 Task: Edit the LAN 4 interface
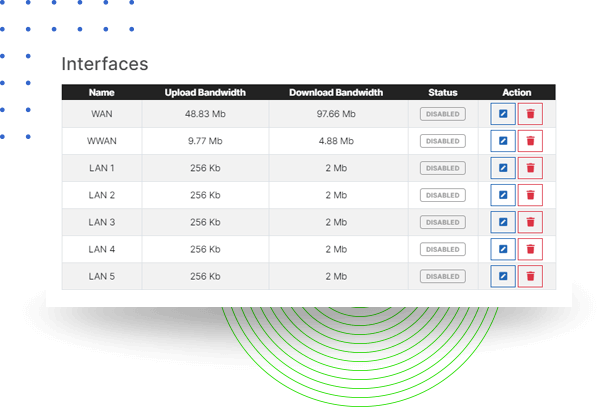(x=502, y=249)
